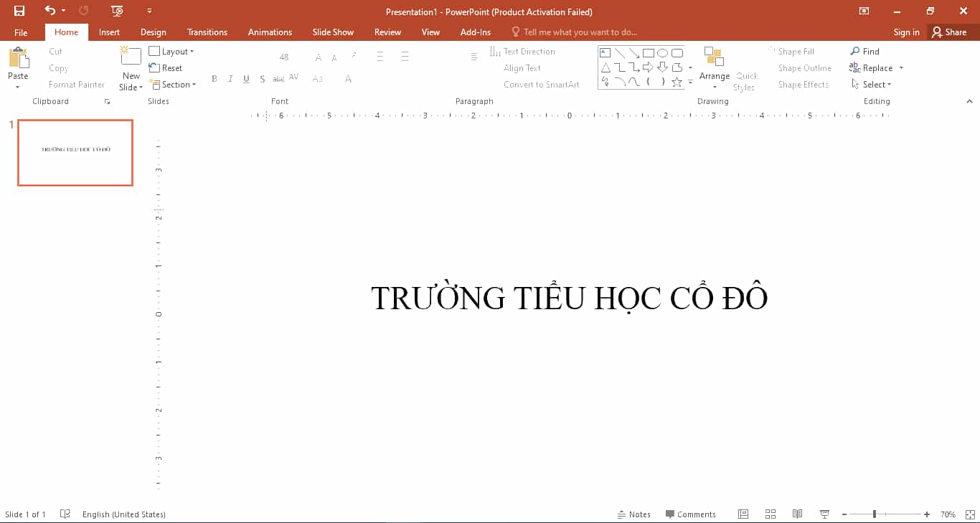Switch to Reading View

coord(797,514)
